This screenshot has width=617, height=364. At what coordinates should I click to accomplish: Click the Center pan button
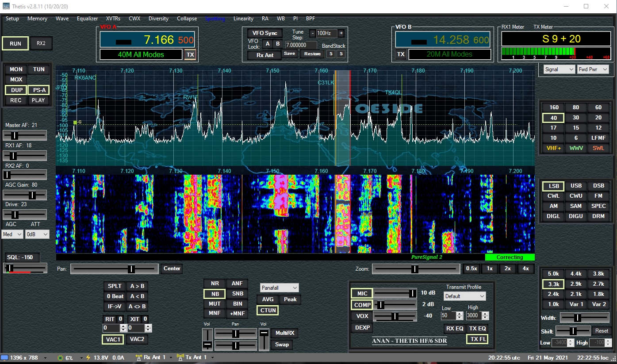point(172,268)
